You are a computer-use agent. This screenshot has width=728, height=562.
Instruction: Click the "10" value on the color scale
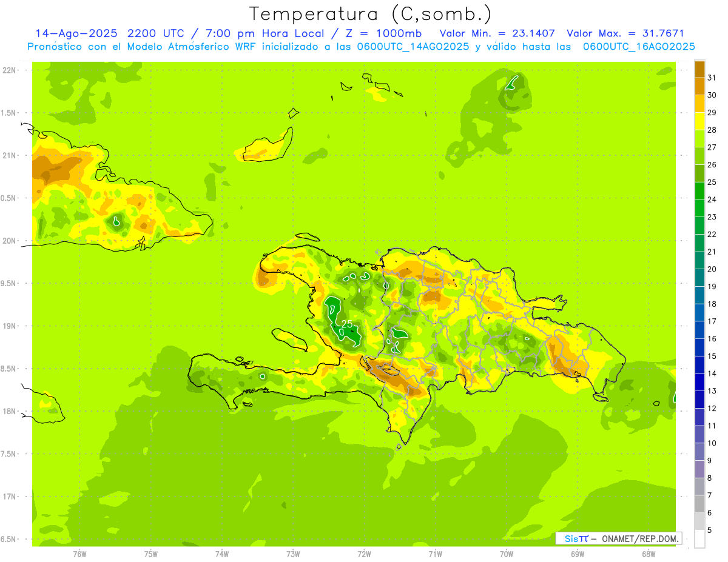(712, 443)
